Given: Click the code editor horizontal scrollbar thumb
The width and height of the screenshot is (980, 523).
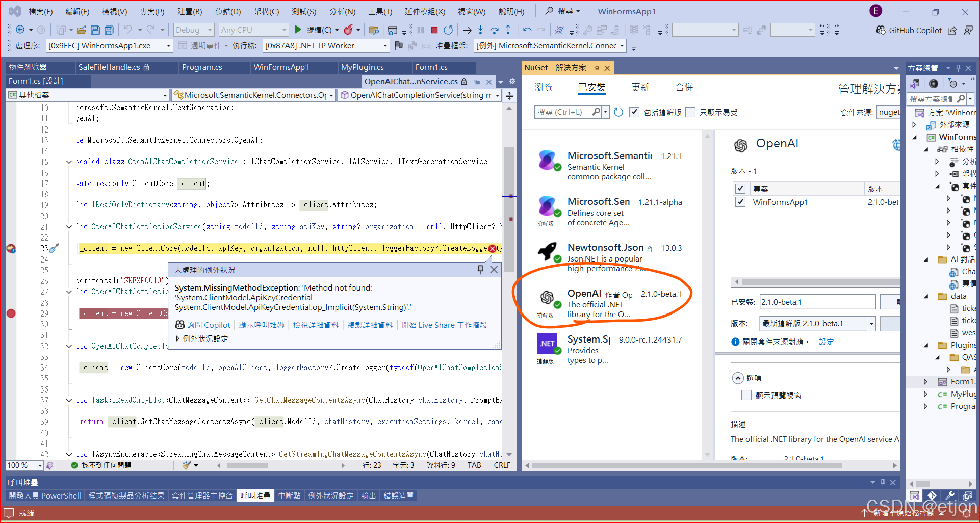Looking at the screenshot, I should 247,465.
